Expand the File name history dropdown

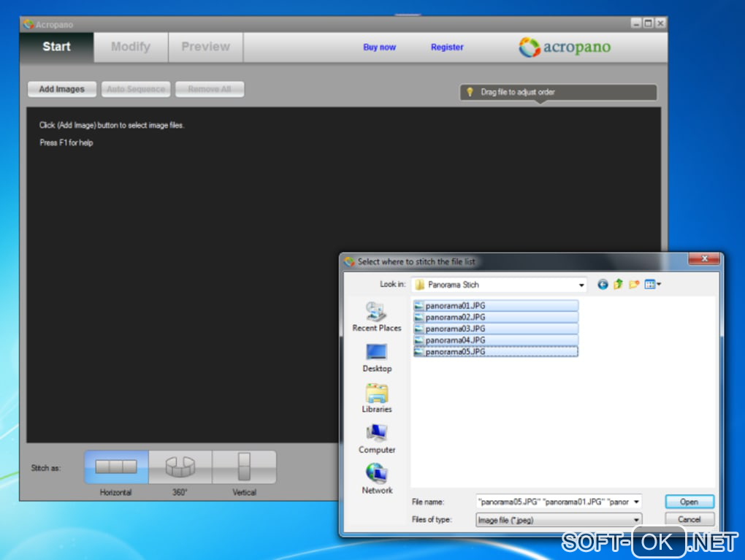pyautogui.click(x=636, y=502)
